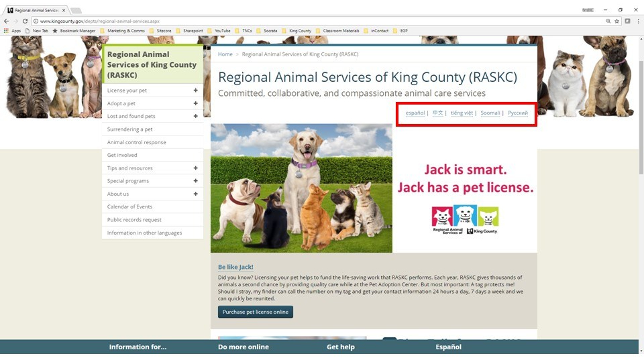Select Calendar of Events in sidebar

(129, 206)
